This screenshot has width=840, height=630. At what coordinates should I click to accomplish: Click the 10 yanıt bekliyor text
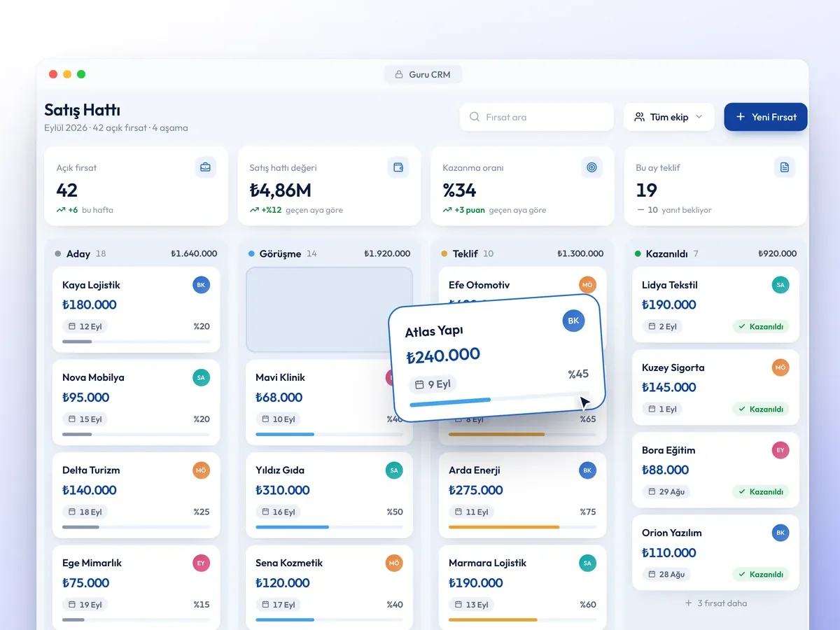679,210
